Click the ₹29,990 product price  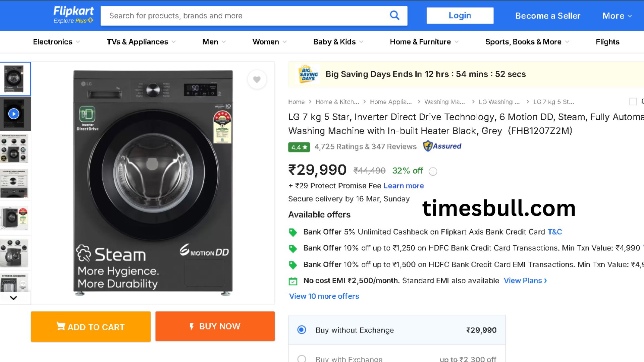[317, 170]
